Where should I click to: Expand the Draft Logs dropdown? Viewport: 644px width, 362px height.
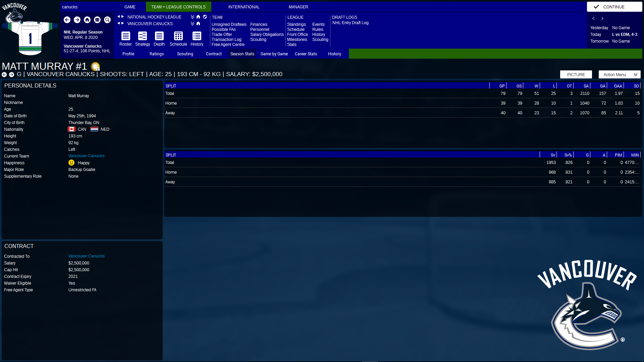point(344,17)
